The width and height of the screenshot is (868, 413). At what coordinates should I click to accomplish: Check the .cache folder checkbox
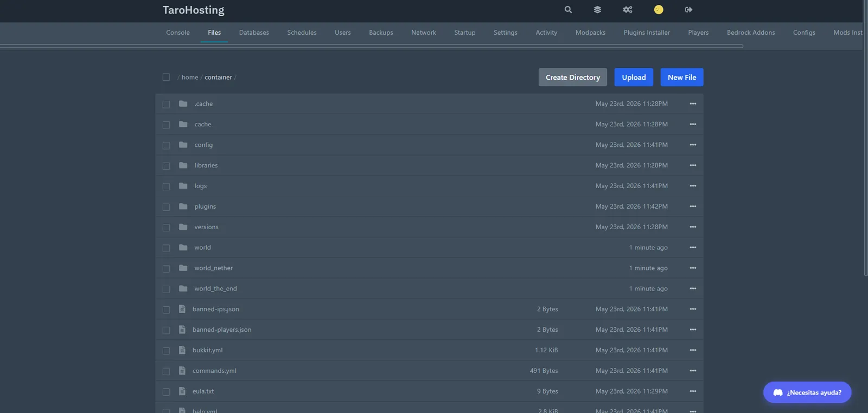pyautogui.click(x=167, y=104)
